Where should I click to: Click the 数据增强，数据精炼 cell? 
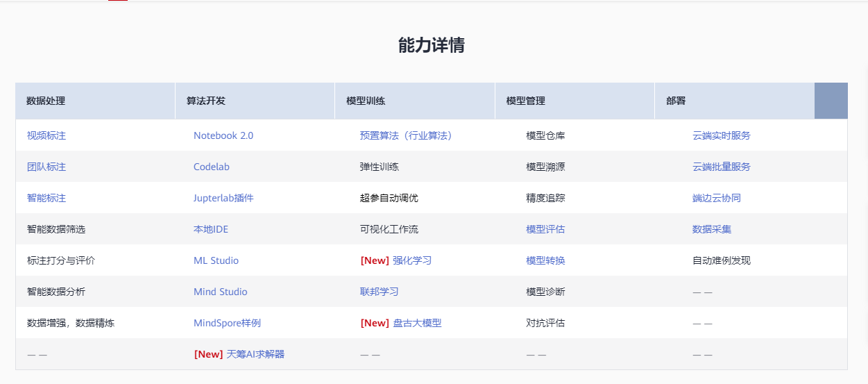click(x=71, y=323)
